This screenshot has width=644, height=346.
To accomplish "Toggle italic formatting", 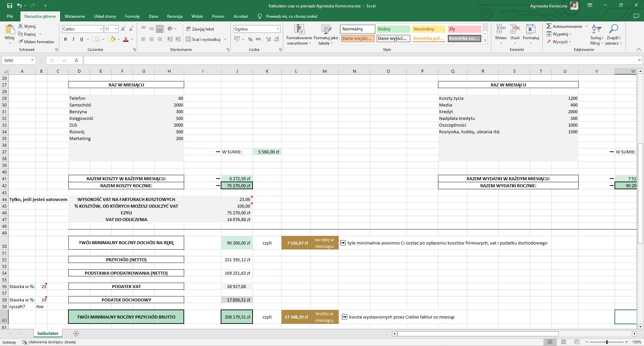I will tap(73, 39).
